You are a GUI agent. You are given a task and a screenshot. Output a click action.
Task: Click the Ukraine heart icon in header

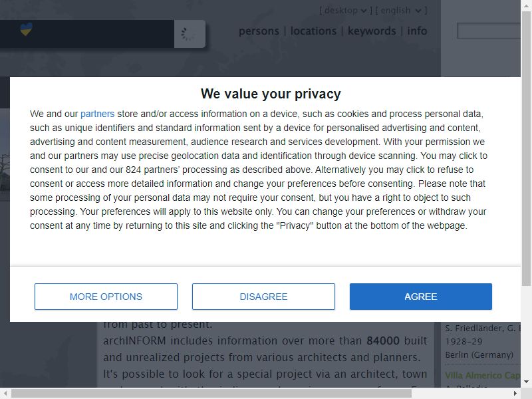(26, 29)
